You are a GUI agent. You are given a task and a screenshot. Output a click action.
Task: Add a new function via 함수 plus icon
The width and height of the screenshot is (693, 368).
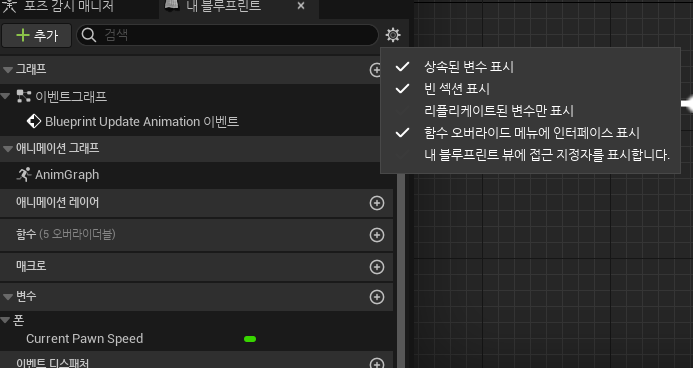(377, 235)
